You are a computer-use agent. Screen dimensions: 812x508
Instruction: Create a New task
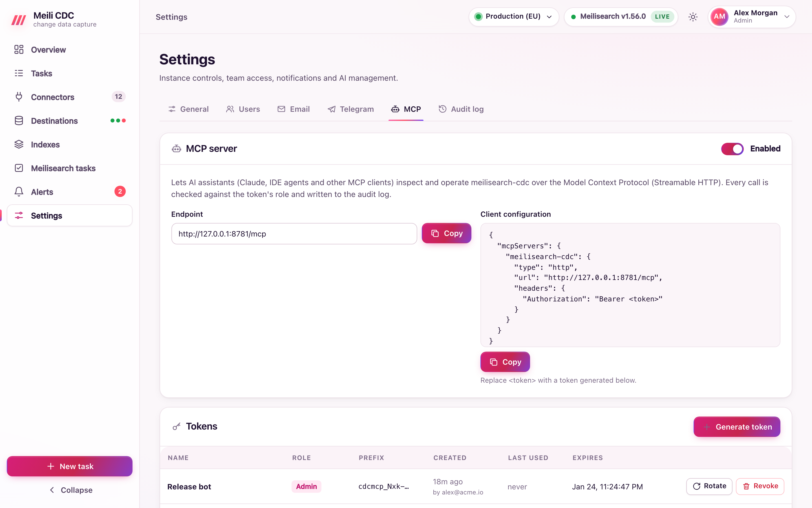tap(69, 466)
